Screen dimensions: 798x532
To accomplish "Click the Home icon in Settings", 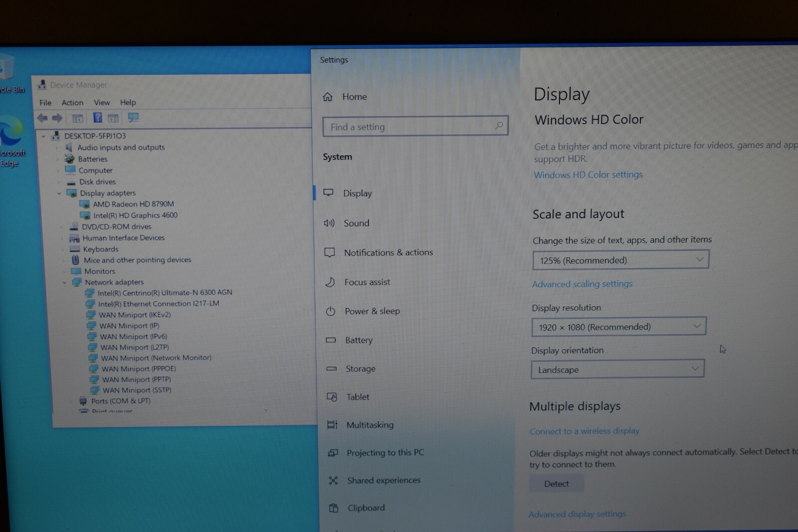I will (328, 97).
